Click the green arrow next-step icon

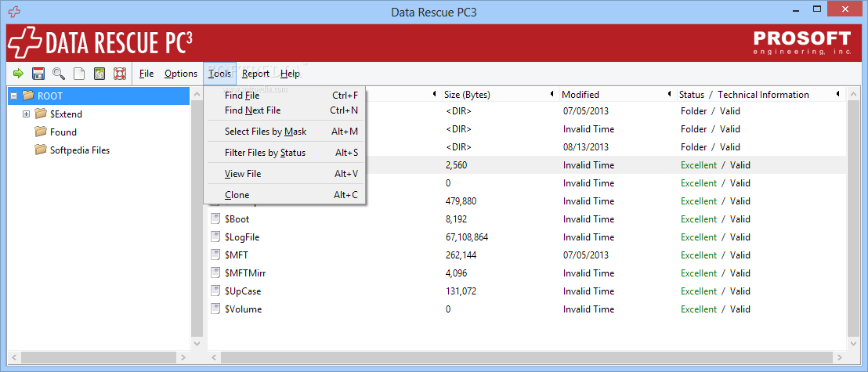point(18,73)
